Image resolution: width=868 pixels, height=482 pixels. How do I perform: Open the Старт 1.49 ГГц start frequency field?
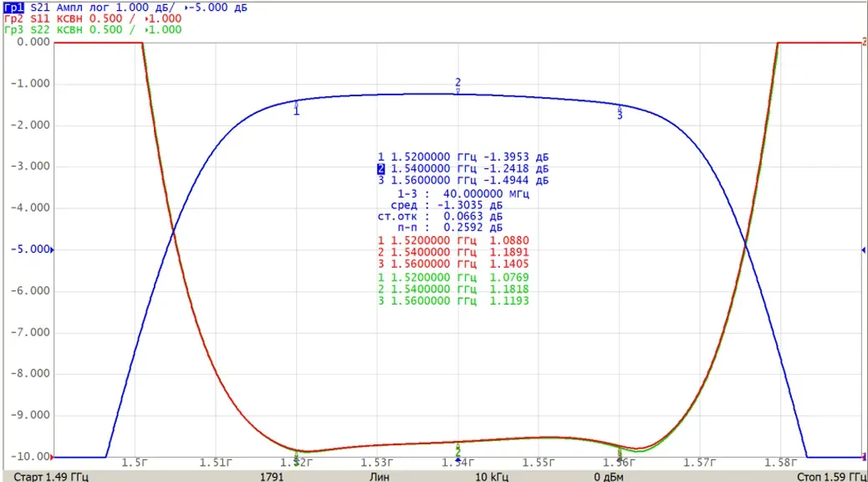pos(51,477)
